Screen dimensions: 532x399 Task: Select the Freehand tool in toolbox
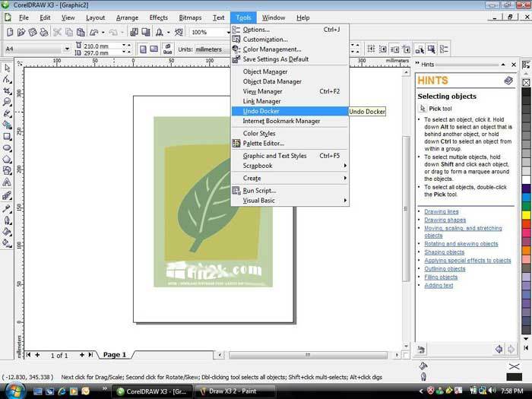pos(7,114)
